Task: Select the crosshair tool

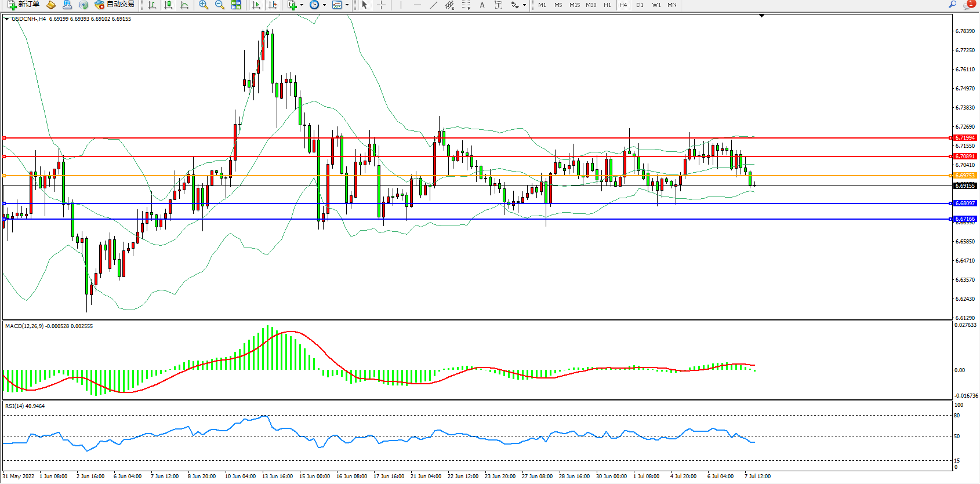Action: [381, 5]
